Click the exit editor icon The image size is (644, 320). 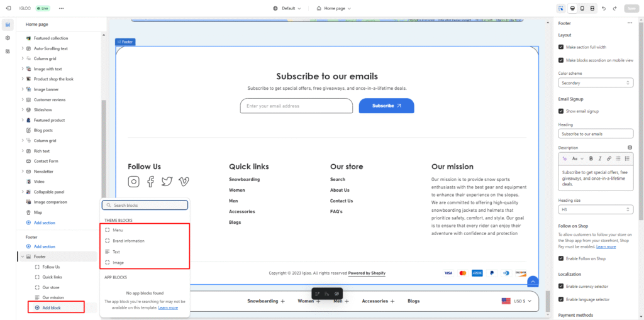8,8
